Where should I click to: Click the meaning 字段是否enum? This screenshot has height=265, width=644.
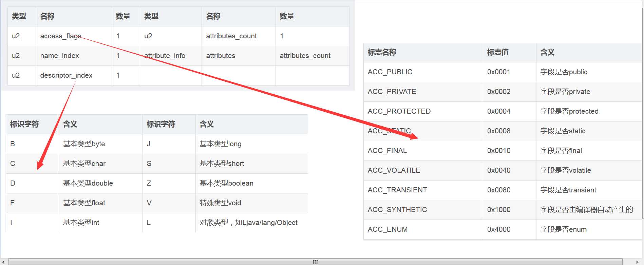[563, 229]
